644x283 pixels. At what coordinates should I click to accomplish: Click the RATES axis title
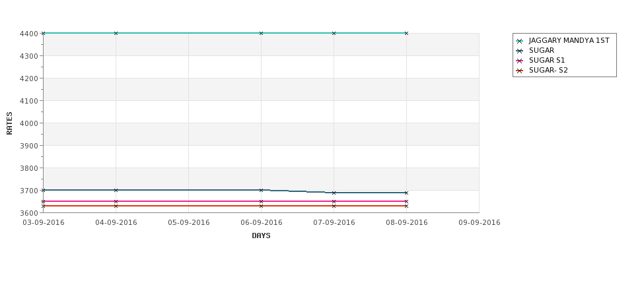click(x=9, y=123)
